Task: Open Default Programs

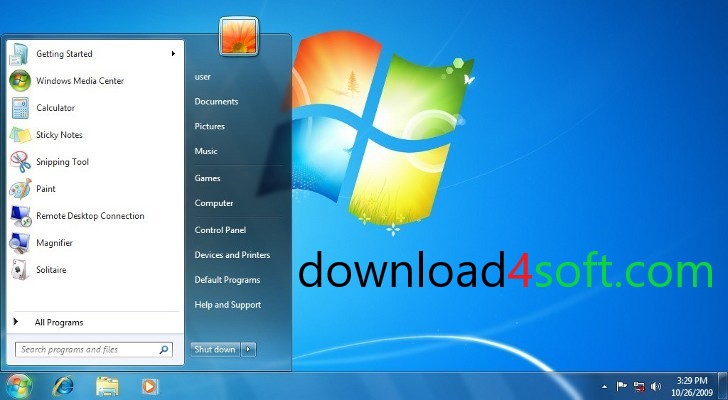Action: click(227, 280)
